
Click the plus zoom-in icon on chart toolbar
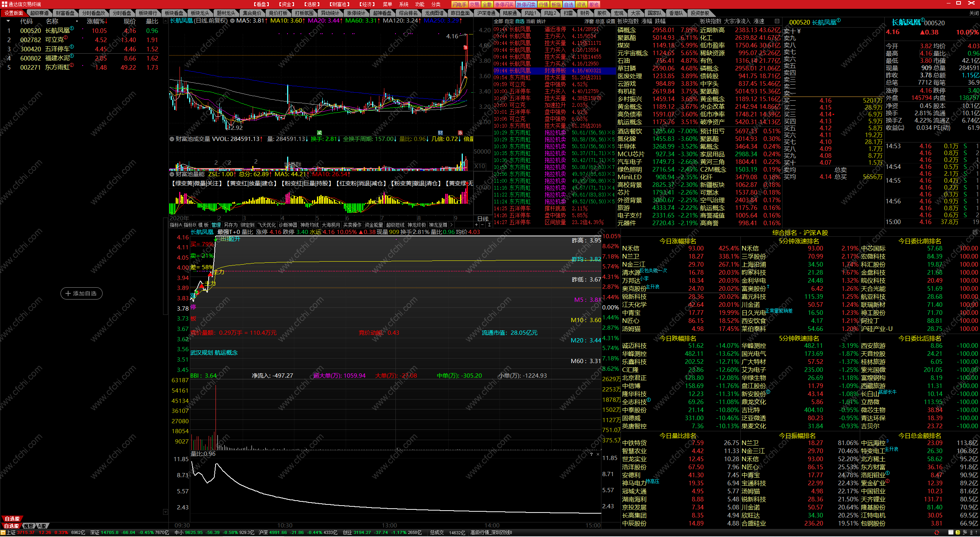click(476, 225)
